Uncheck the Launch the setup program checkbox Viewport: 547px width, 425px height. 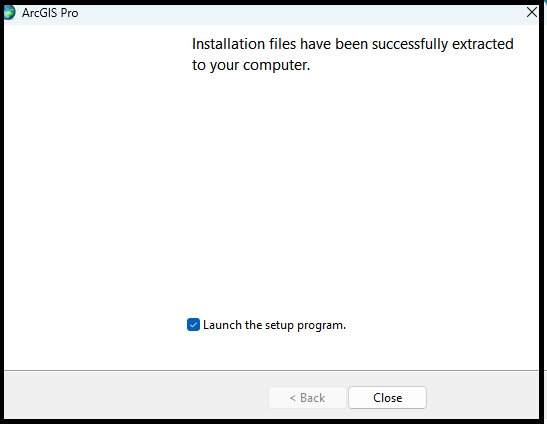193,325
